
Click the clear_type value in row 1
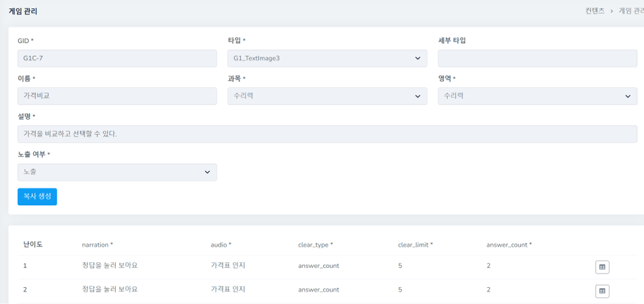click(x=319, y=266)
